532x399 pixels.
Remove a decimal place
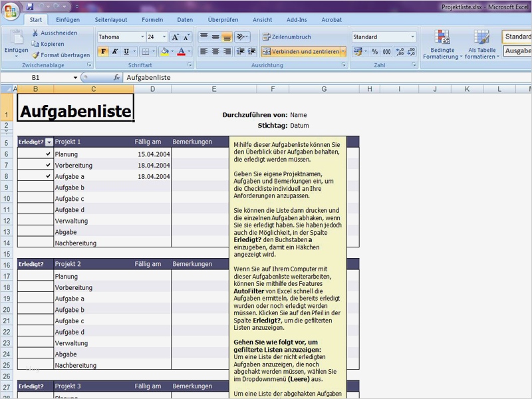tap(411, 52)
